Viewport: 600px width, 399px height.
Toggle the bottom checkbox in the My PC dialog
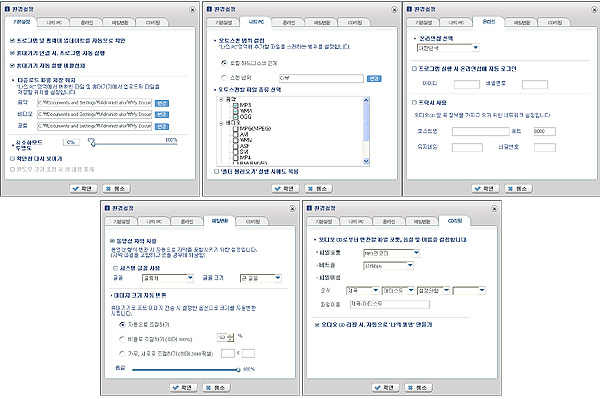217,171
